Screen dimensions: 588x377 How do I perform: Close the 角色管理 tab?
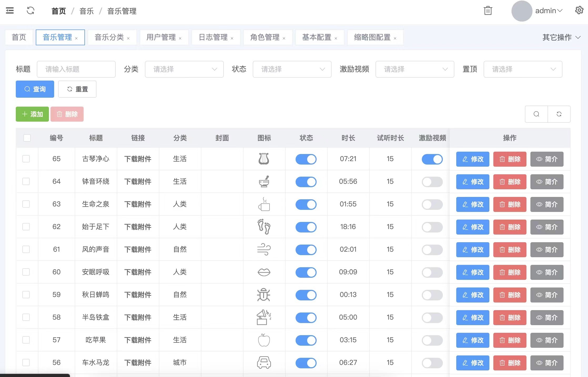284,38
